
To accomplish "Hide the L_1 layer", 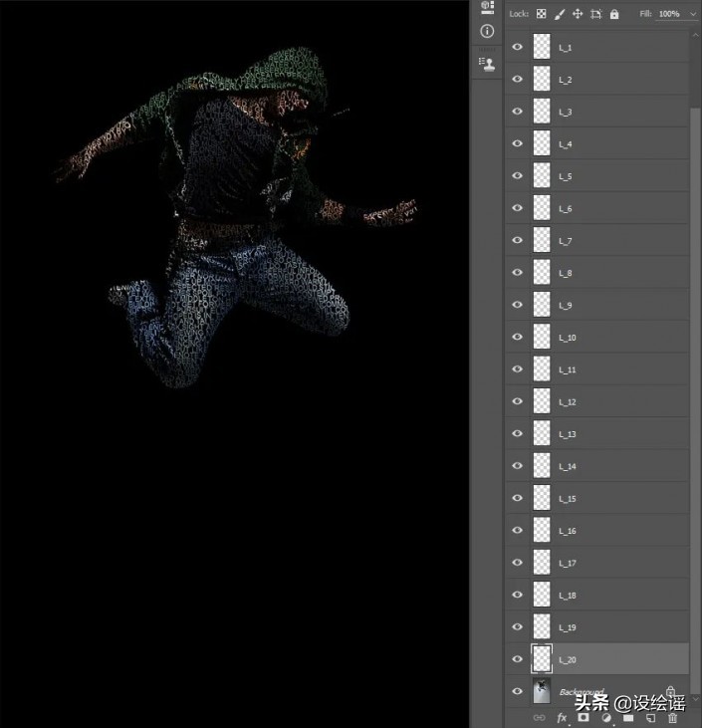I will pyautogui.click(x=517, y=47).
